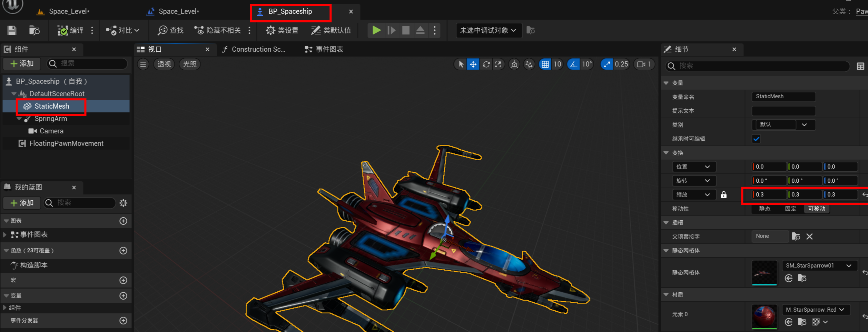This screenshot has height=332, width=868.
Task: Collapse the SpringArm tree node
Action: pos(19,119)
